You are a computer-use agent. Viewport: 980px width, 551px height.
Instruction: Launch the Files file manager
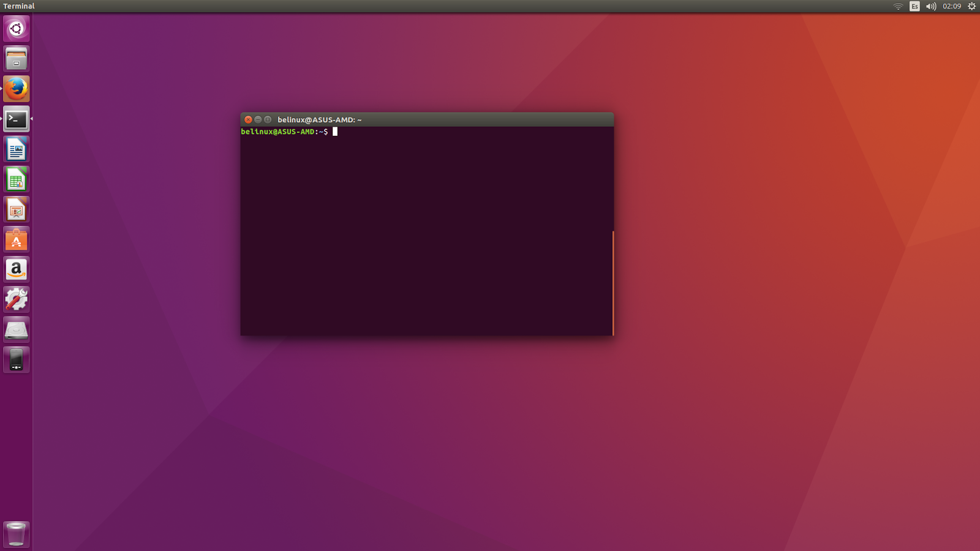pos(16,58)
